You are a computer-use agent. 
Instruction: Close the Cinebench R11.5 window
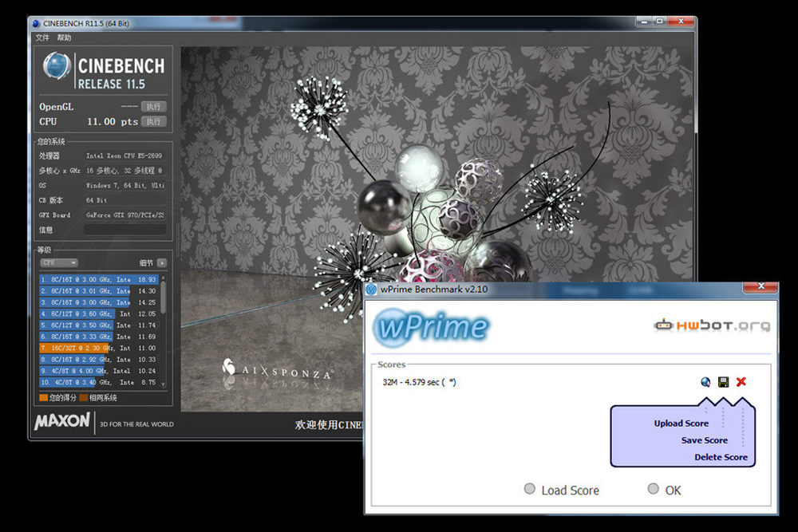click(x=681, y=22)
